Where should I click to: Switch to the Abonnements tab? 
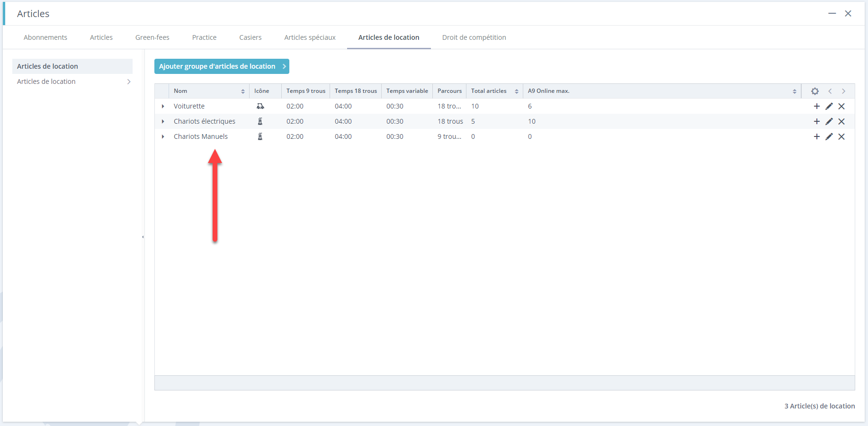pyautogui.click(x=45, y=37)
